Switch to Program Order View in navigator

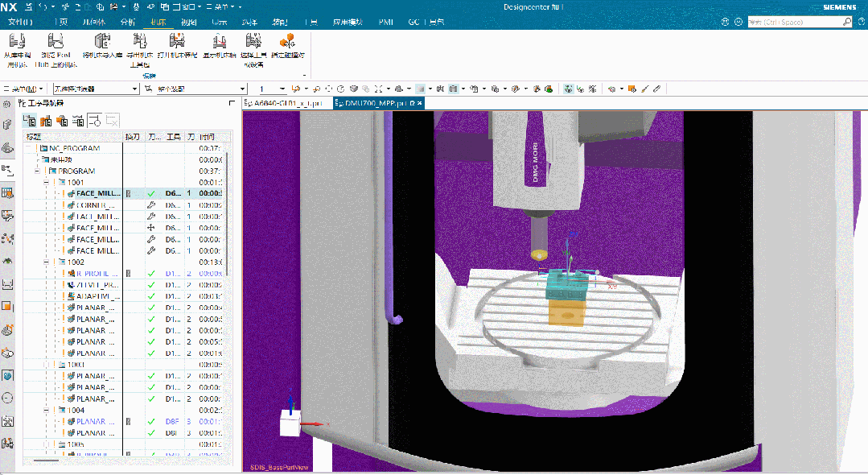pyautogui.click(x=29, y=121)
